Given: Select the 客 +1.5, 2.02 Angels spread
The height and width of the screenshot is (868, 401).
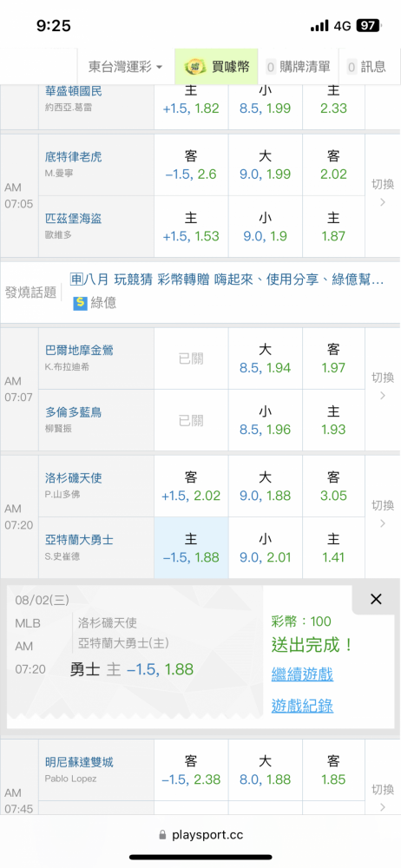Looking at the screenshot, I should pos(191,486).
